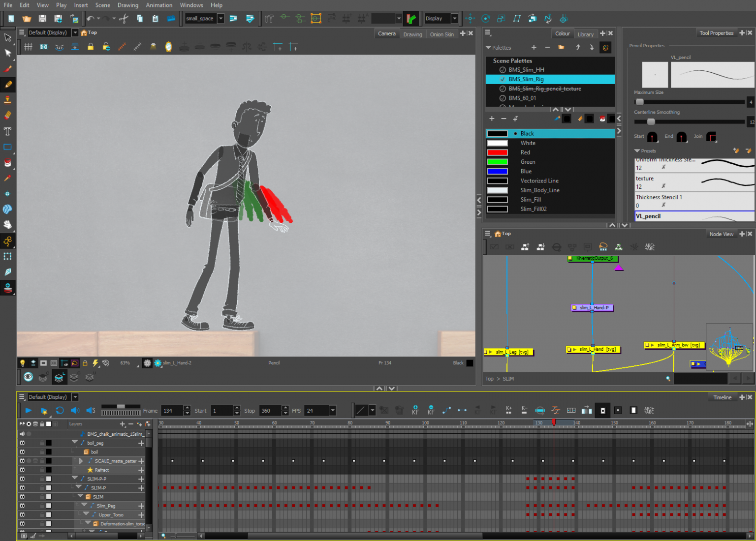Click the Undo arrow icon
Screen dimensions: 756x541
tap(91, 19)
